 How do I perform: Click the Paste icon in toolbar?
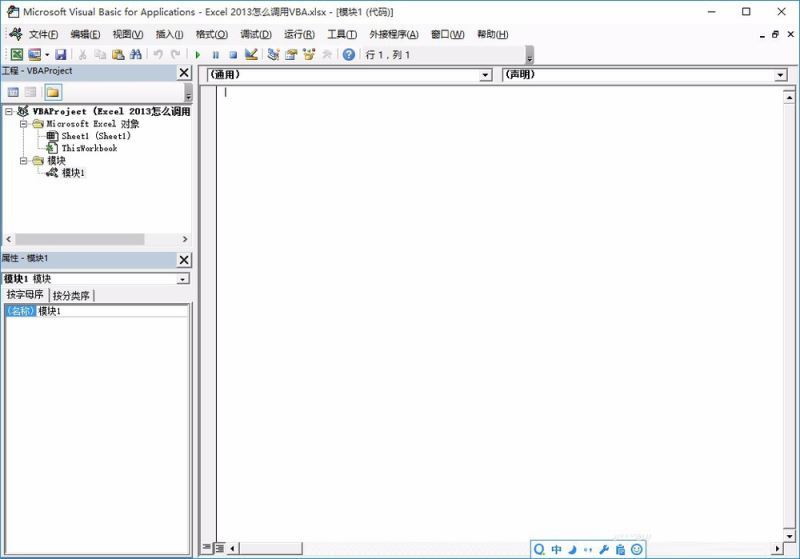pos(118,55)
